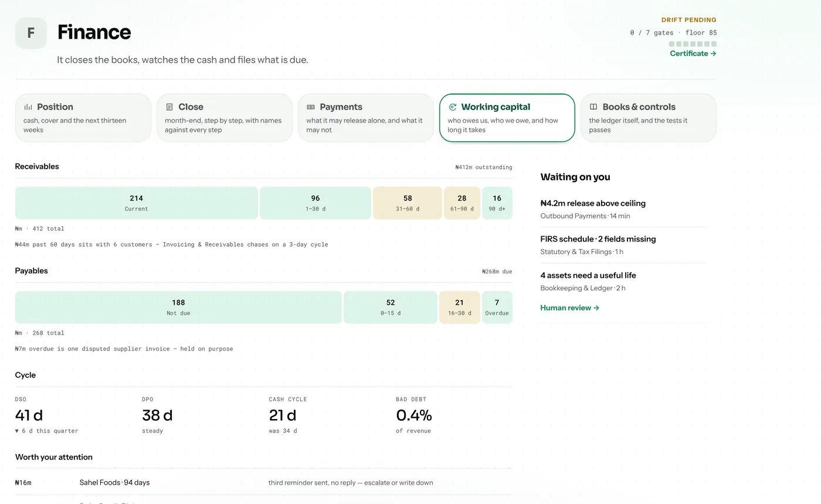
Task: Click the Close document icon
Action: pos(169,107)
